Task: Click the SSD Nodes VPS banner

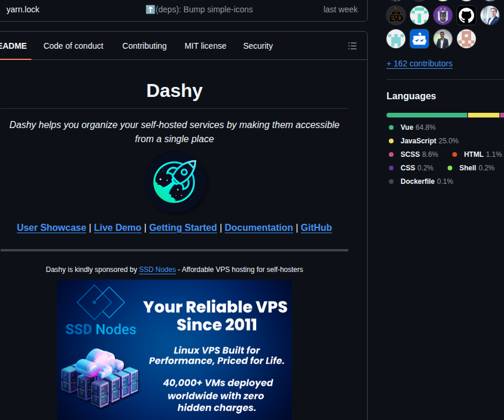Action: pos(174,350)
